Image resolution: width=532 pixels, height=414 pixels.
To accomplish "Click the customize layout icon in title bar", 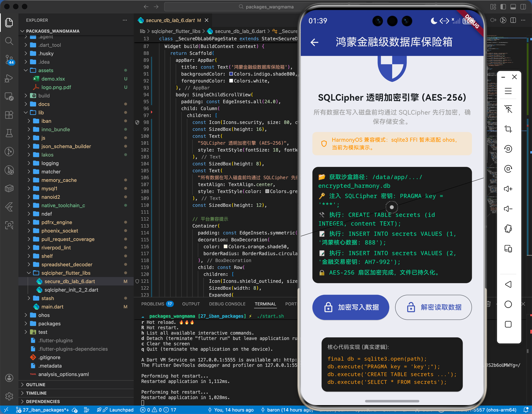I will coord(493,7).
